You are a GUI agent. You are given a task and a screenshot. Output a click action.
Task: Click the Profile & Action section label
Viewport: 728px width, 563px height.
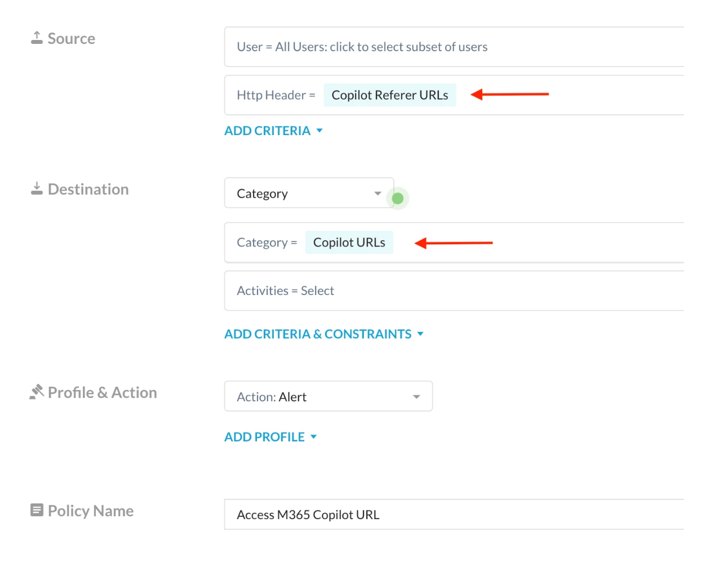(103, 392)
